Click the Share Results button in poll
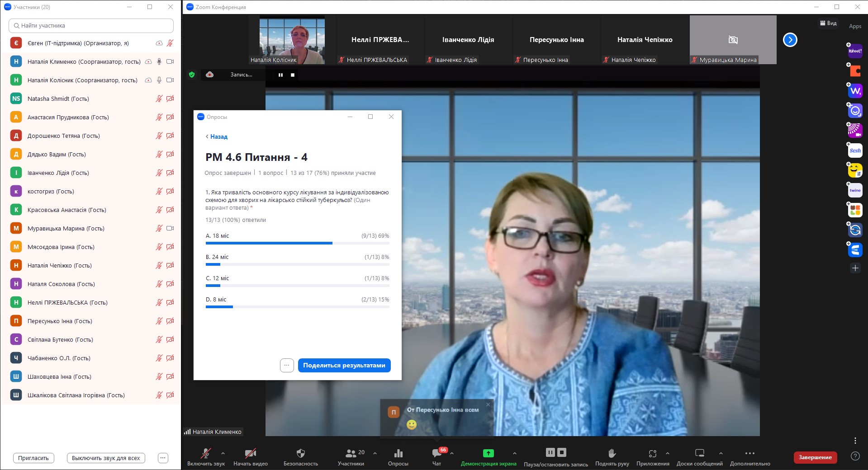Viewport: 868px width, 470px height. point(344,365)
